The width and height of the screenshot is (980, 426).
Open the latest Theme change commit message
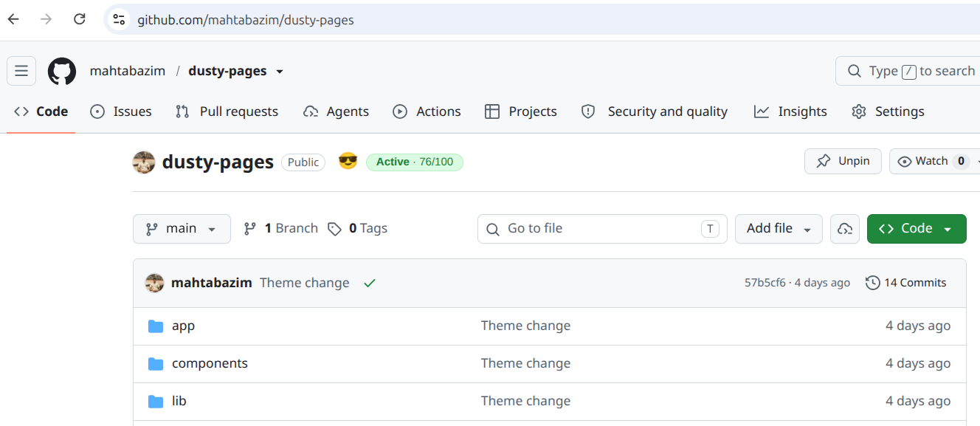point(305,283)
